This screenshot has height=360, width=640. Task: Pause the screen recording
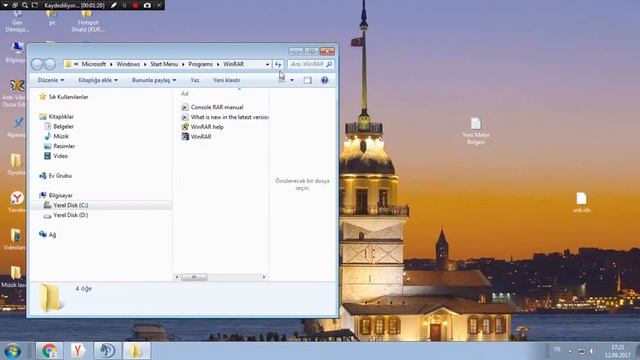124,5
